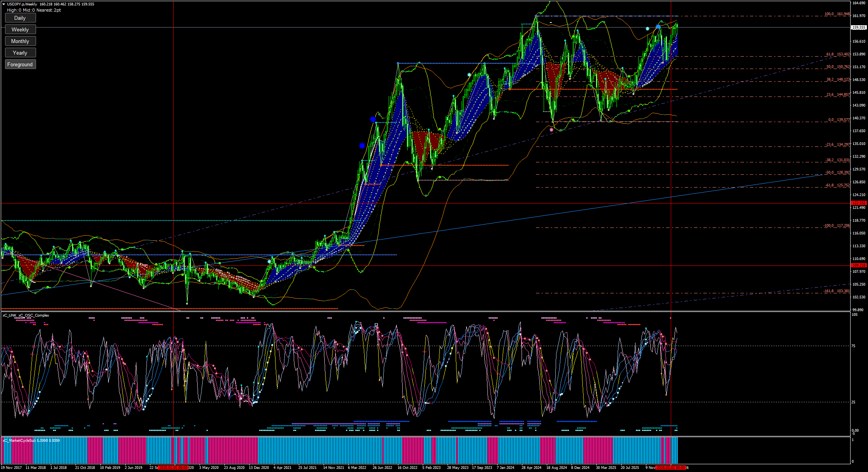Click the upper dark blue star marker
Image resolution: width=868 pixels, height=472 pixels.
(x=373, y=119)
